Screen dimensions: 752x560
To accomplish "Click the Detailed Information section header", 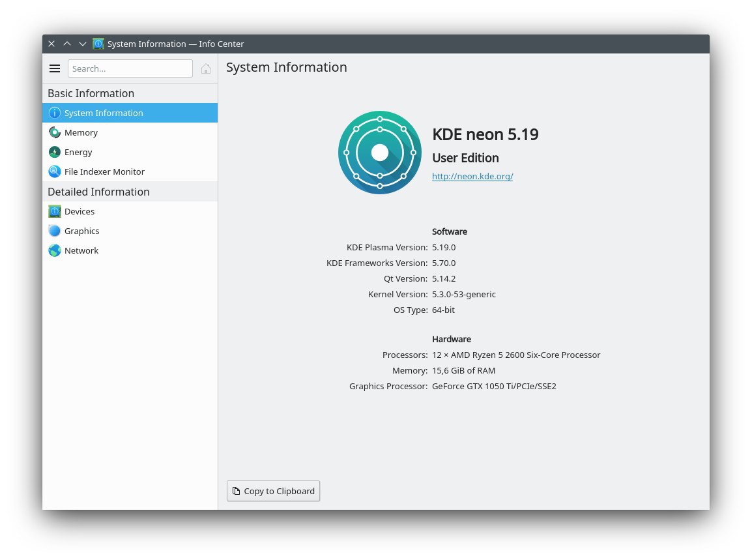I will 99,192.
